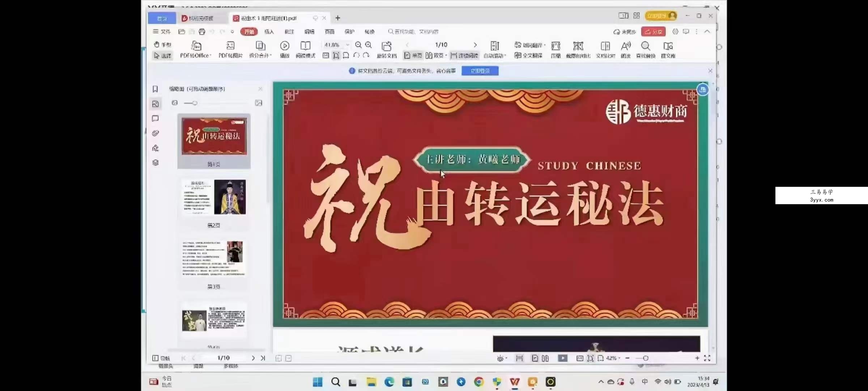Image resolution: width=868 pixels, height=391 pixels.
Task: Open Double Page layout dropdown (双页)
Action: coord(436,55)
